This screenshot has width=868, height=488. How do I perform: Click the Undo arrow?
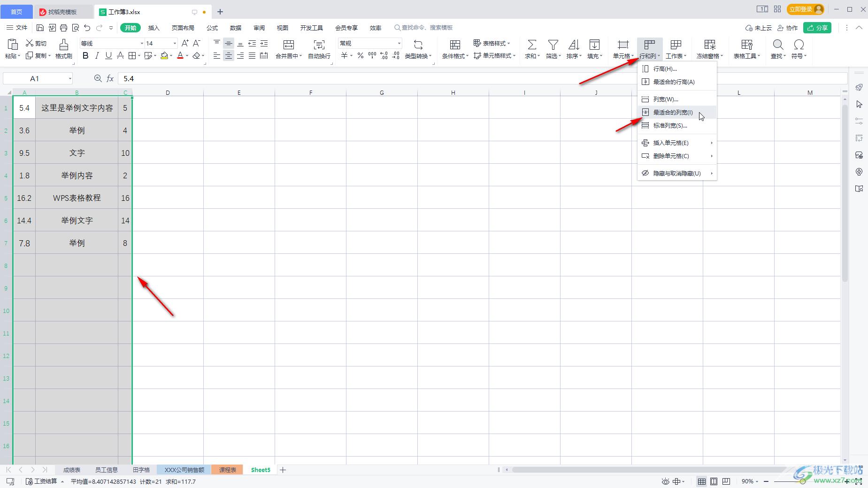coord(87,28)
